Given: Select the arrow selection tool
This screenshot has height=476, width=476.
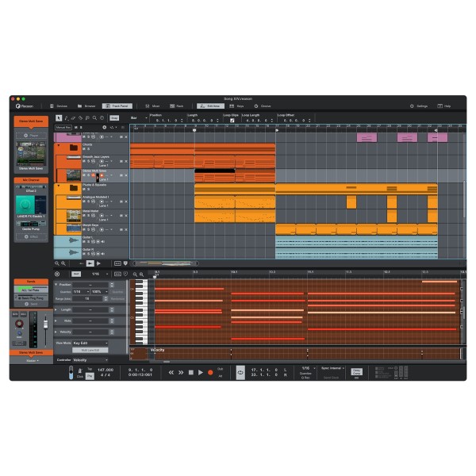Looking at the screenshot, I should [x=59, y=118].
